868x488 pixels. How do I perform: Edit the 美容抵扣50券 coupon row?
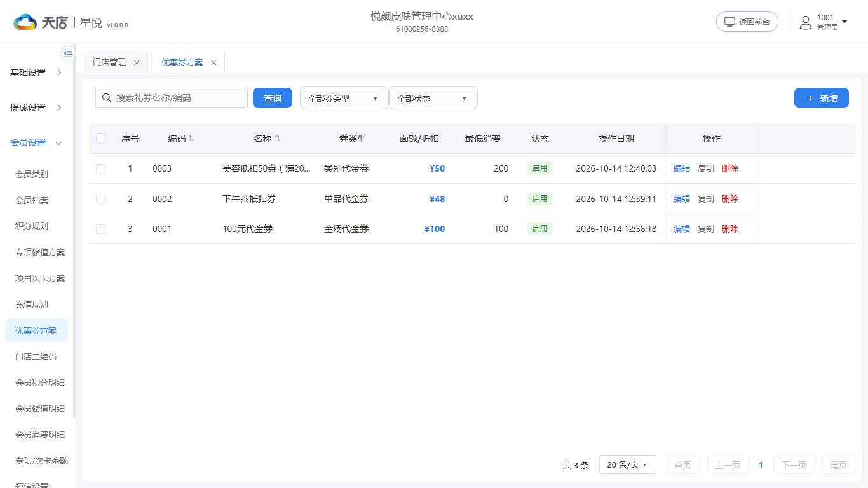tap(682, 168)
